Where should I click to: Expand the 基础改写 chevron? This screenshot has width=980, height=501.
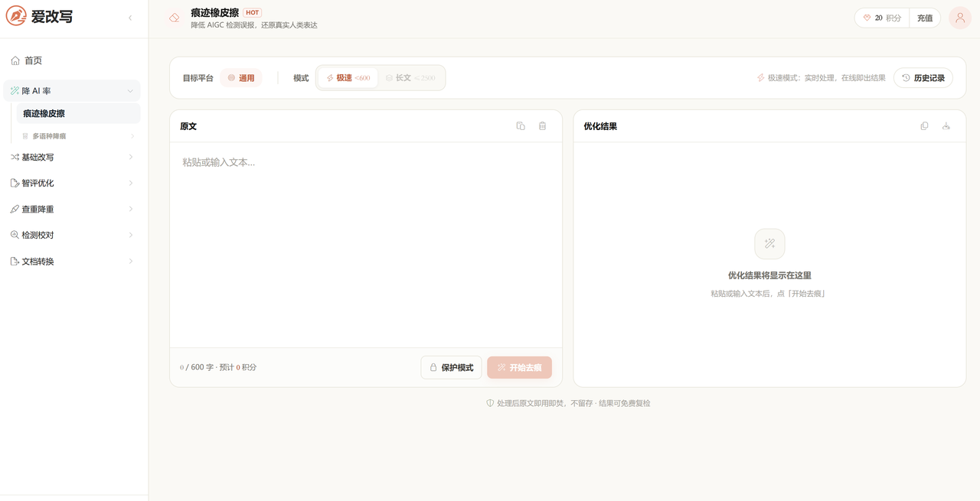coord(131,157)
